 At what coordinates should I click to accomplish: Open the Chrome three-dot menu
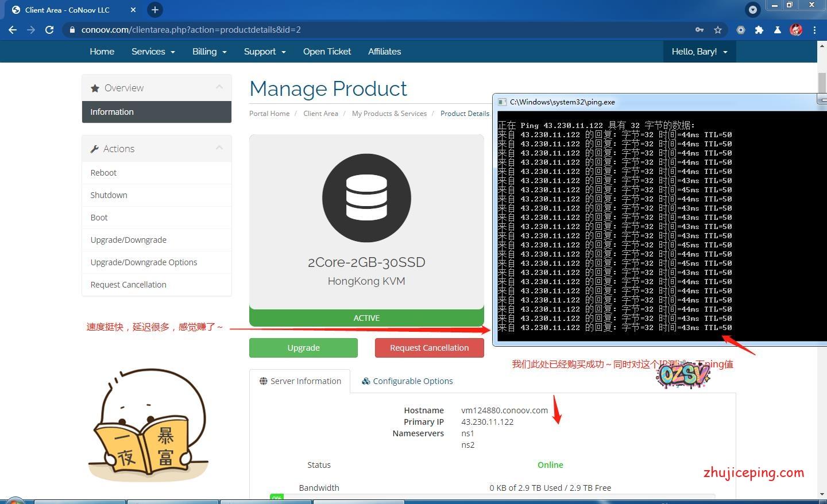pyautogui.click(x=814, y=30)
